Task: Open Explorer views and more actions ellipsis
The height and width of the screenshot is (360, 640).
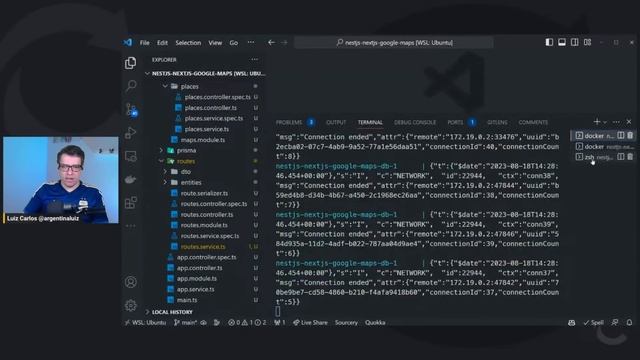Action: click(x=255, y=60)
